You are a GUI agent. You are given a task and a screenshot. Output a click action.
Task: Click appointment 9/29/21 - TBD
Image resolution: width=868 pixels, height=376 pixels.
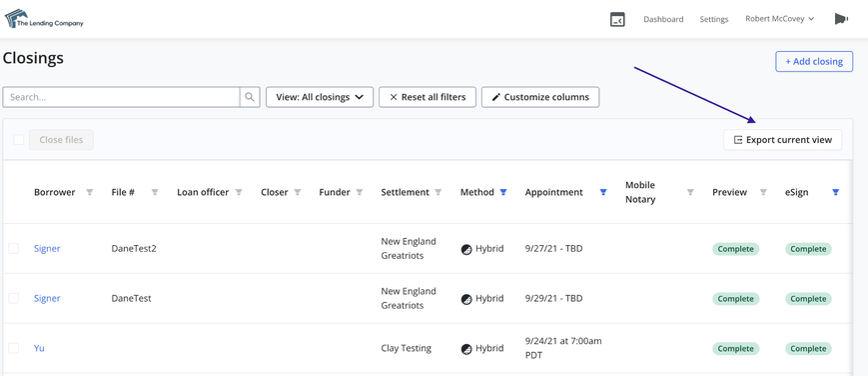pos(553,298)
